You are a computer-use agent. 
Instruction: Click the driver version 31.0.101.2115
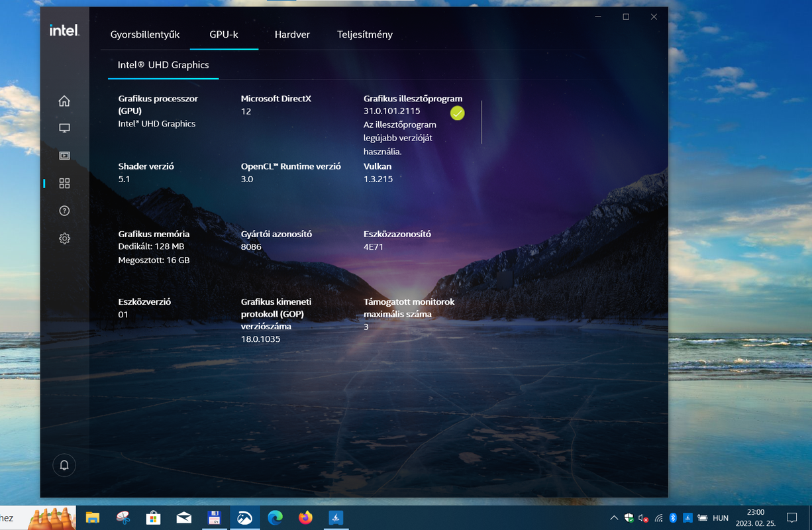391,111
